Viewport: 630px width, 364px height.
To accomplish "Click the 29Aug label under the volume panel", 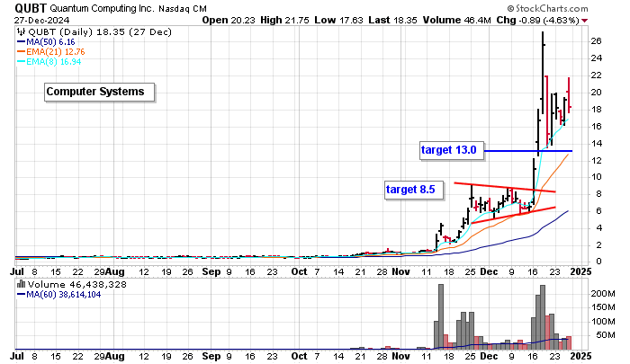I will point(109,357).
